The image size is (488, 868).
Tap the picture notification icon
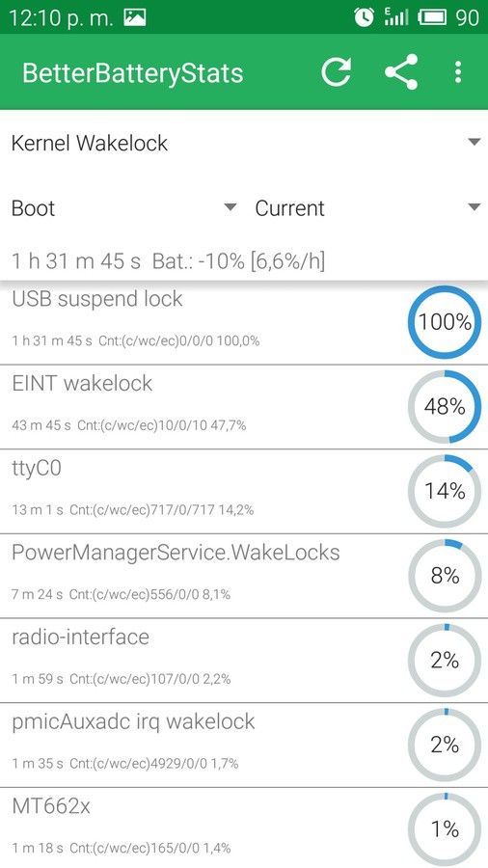point(134,17)
